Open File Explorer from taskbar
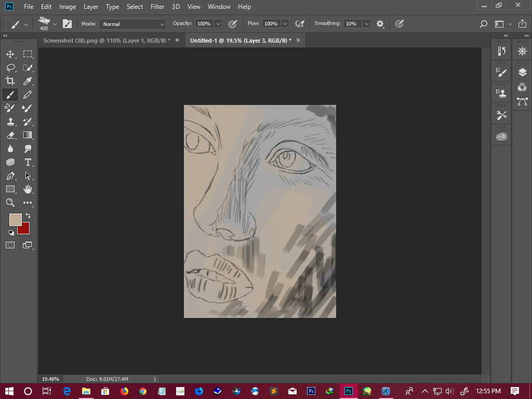This screenshot has width=532, height=399. point(86,391)
